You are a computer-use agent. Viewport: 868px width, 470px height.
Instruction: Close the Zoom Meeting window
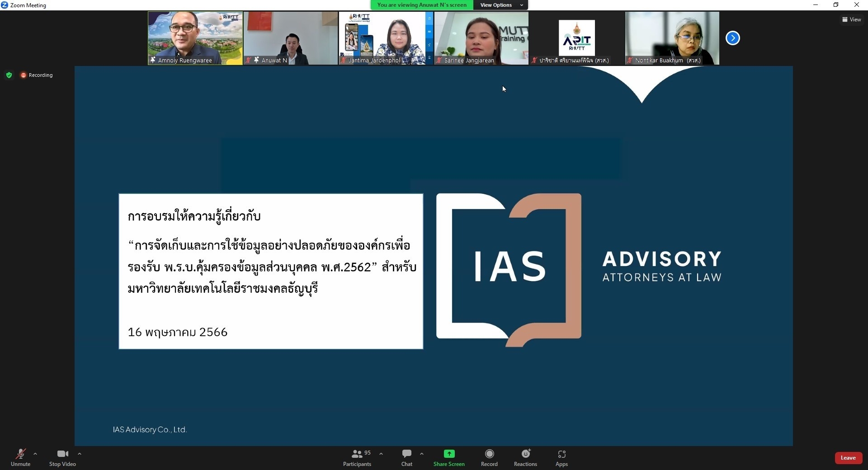click(x=857, y=5)
